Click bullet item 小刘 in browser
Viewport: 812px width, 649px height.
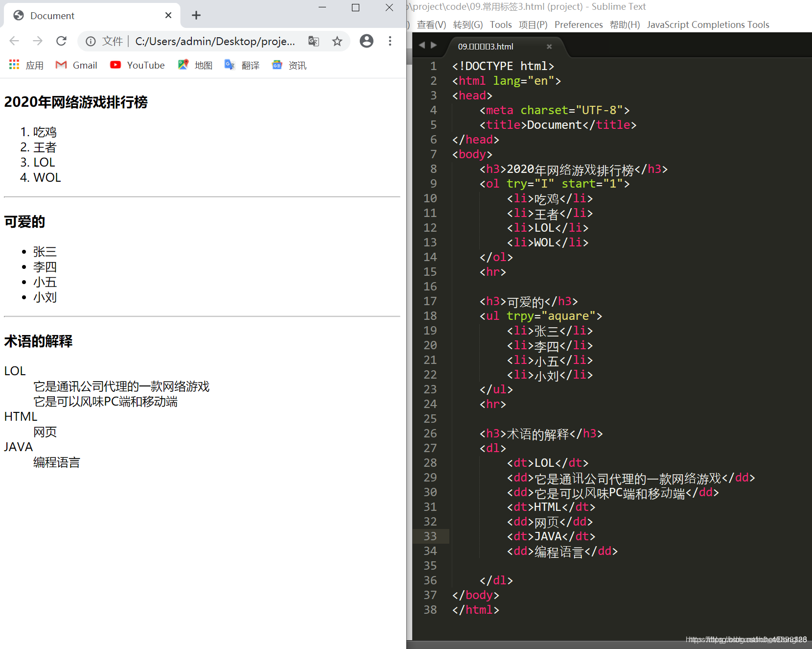pyautogui.click(x=45, y=297)
